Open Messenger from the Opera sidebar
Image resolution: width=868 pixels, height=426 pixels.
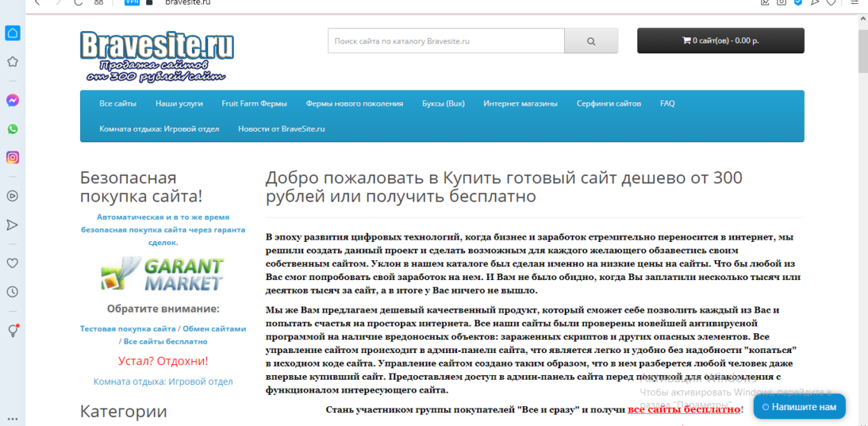click(x=12, y=100)
